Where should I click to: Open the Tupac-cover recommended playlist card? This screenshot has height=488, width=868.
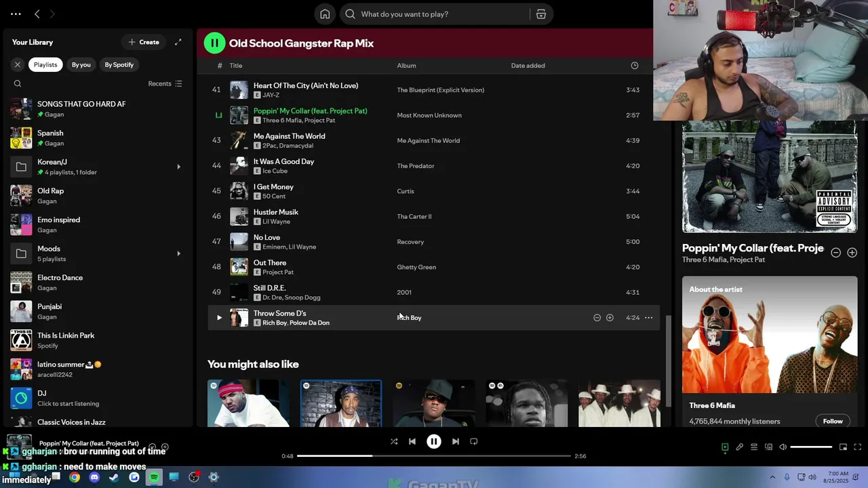(341, 403)
